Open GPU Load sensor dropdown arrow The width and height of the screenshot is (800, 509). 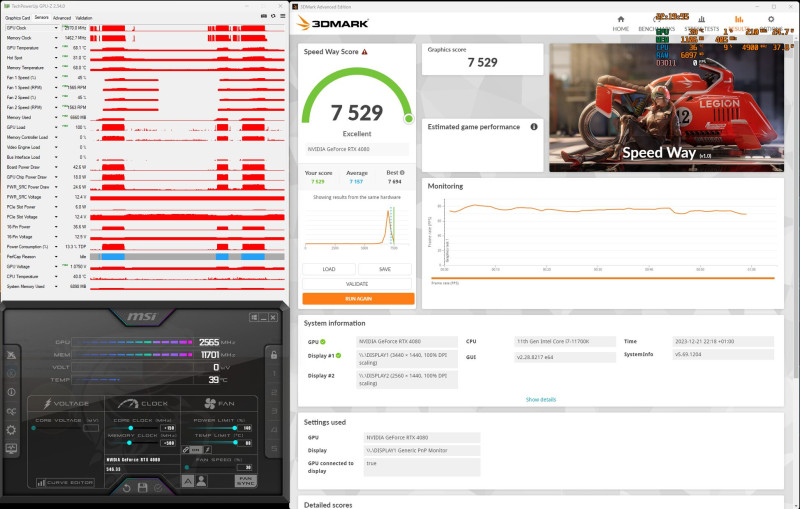(56, 128)
